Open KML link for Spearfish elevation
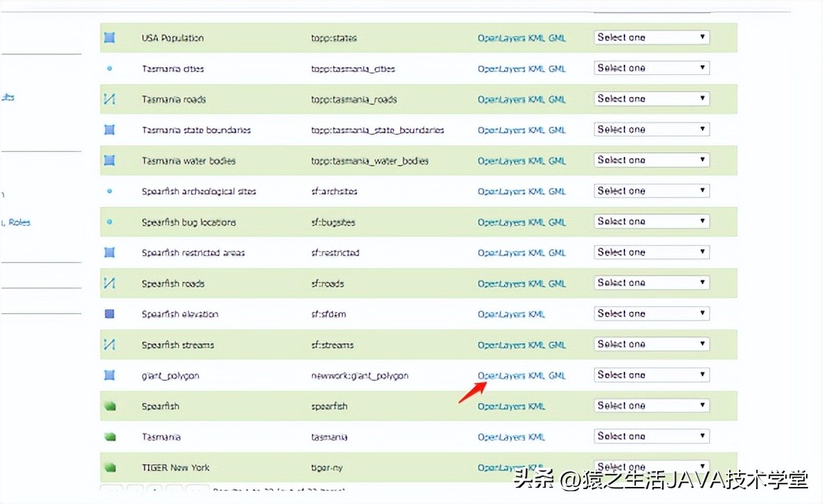Screen dimensions: 823x504 point(536,314)
